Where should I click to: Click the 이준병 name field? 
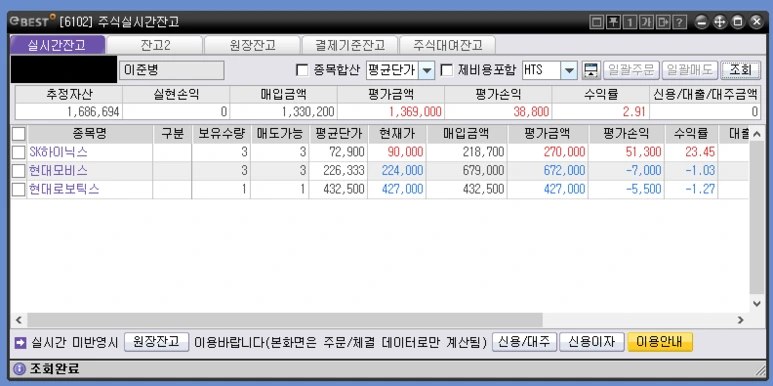pos(172,70)
